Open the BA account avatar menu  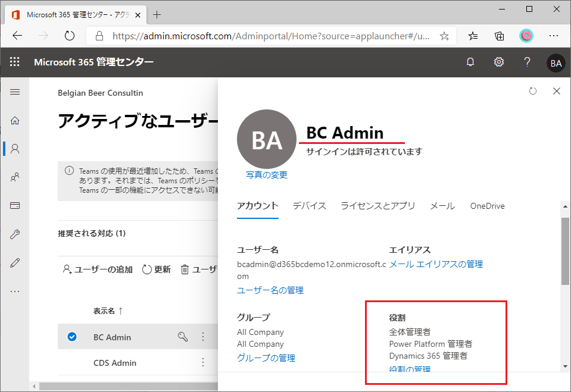click(556, 63)
